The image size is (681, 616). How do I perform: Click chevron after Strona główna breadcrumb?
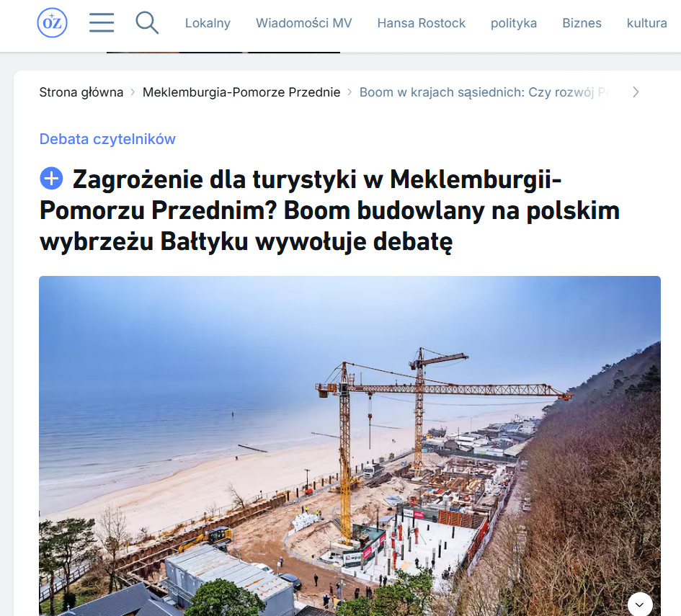tap(133, 92)
